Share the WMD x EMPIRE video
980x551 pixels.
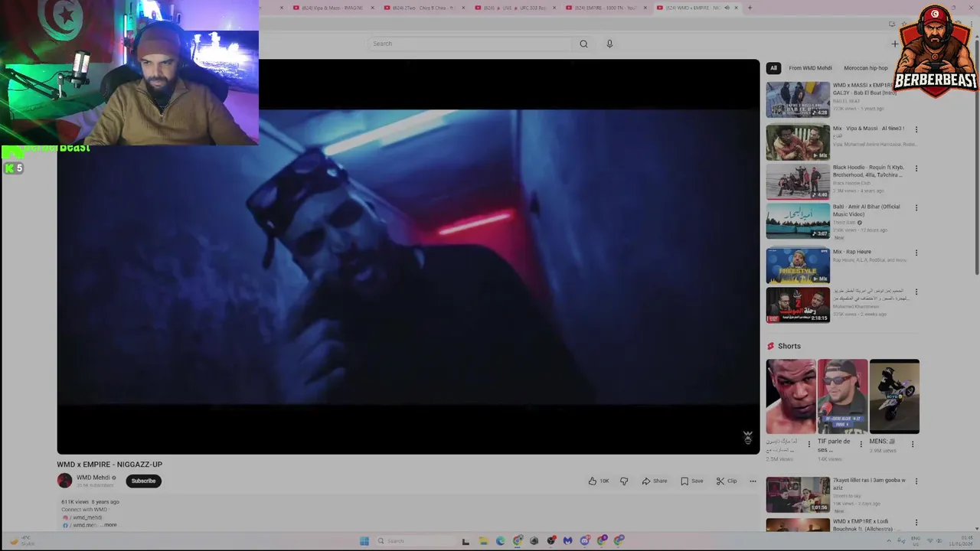[655, 481]
